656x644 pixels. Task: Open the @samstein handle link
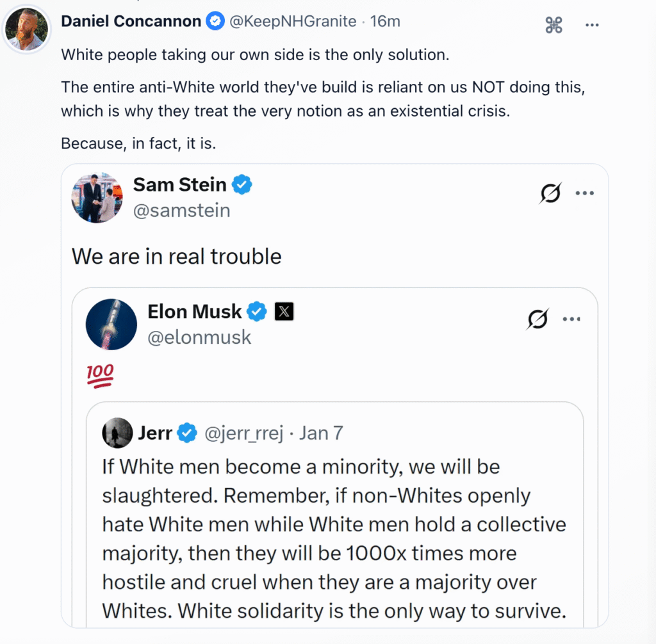pyautogui.click(x=181, y=211)
